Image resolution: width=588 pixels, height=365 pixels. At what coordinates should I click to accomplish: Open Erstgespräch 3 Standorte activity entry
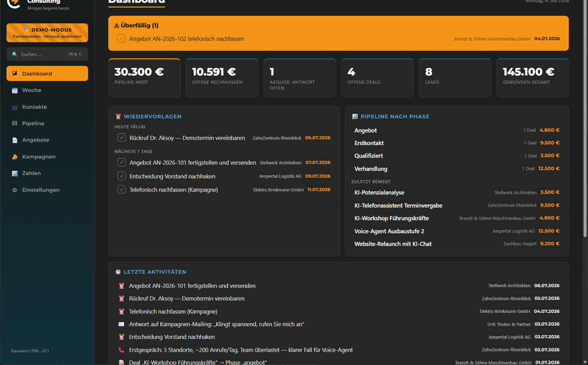click(339, 350)
